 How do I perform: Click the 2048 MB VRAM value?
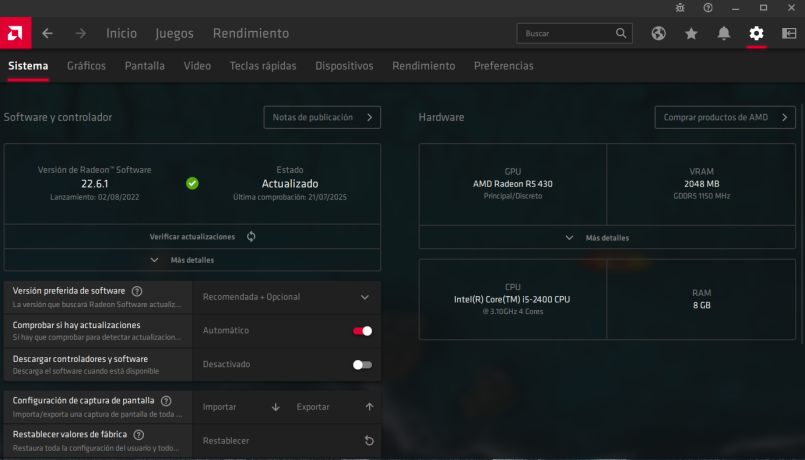pos(701,184)
